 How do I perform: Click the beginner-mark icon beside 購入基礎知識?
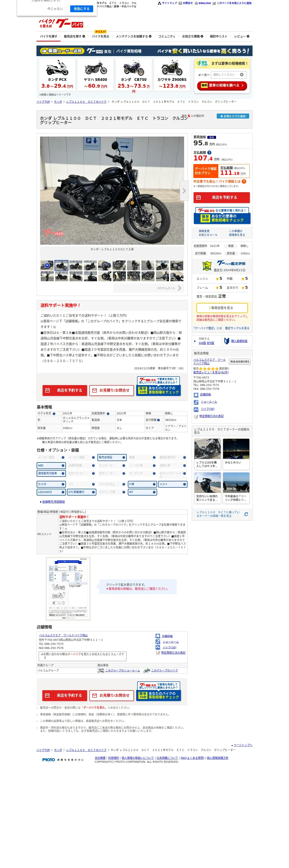227,341
